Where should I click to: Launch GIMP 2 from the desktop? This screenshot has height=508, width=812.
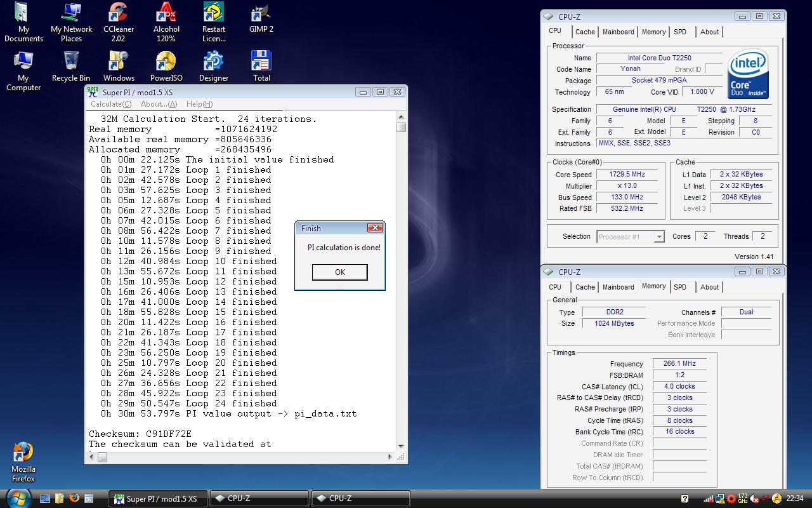pyautogui.click(x=261, y=19)
